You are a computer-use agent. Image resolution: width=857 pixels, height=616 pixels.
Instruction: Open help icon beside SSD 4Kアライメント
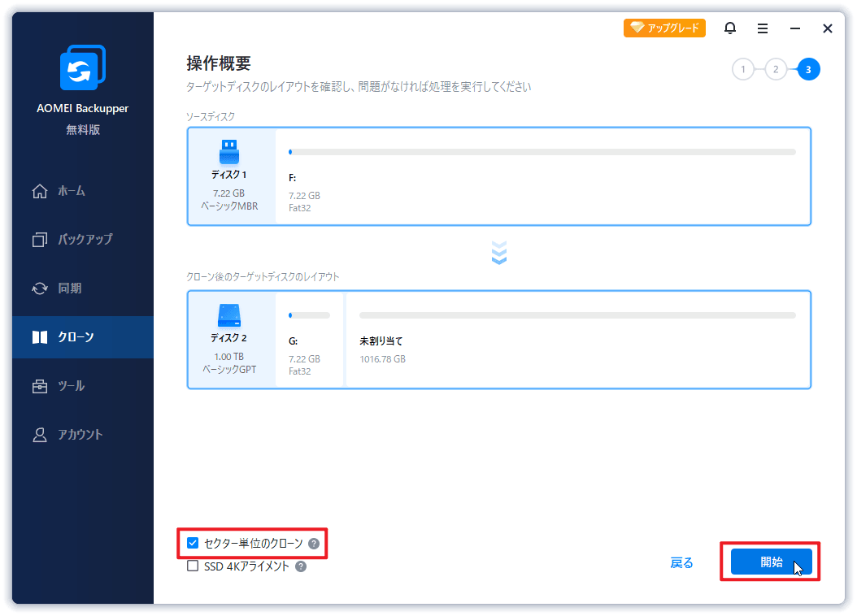301,566
